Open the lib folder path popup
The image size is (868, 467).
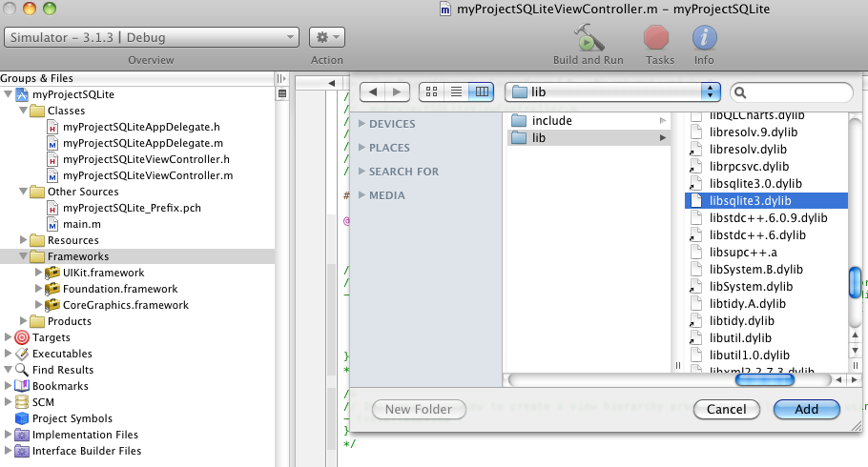tap(612, 91)
